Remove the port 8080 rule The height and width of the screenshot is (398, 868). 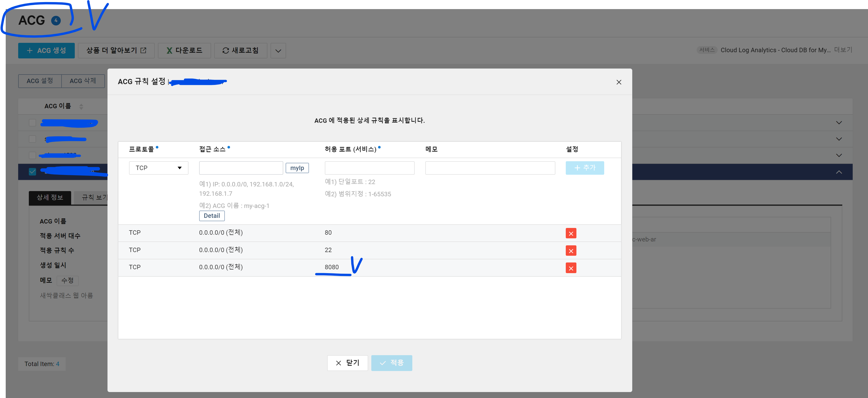(x=571, y=268)
